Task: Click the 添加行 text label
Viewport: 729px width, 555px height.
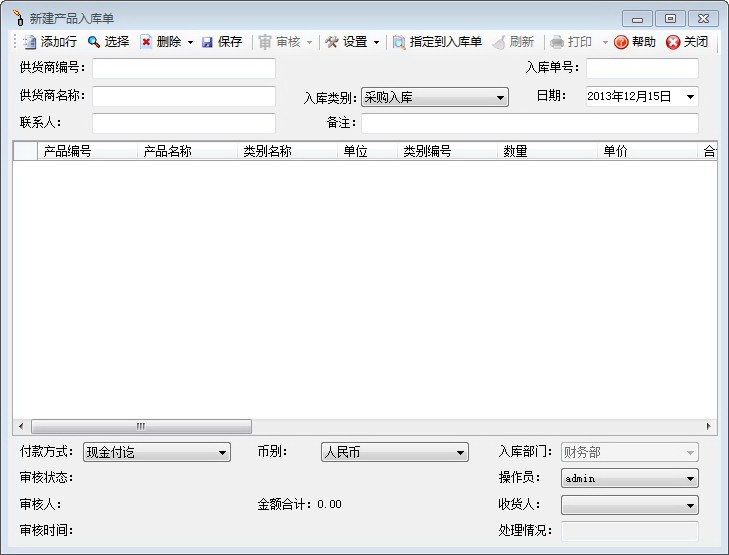Action: coord(59,42)
